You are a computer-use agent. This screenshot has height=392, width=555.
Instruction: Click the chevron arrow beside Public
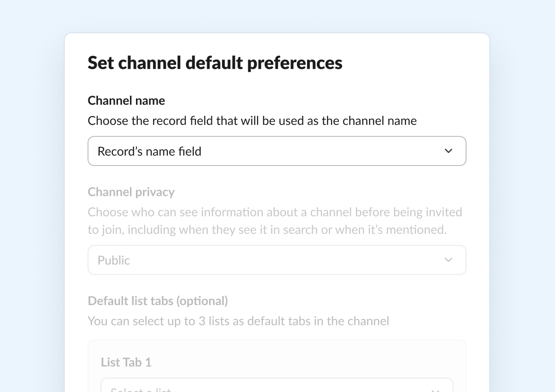[x=448, y=260]
